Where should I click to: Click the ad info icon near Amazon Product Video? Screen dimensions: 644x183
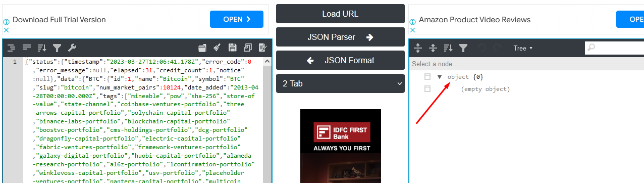tap(413, 22)
